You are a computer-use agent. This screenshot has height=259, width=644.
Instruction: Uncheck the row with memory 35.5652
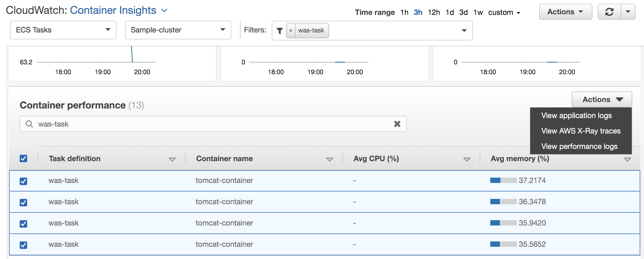tap(23, 245)
